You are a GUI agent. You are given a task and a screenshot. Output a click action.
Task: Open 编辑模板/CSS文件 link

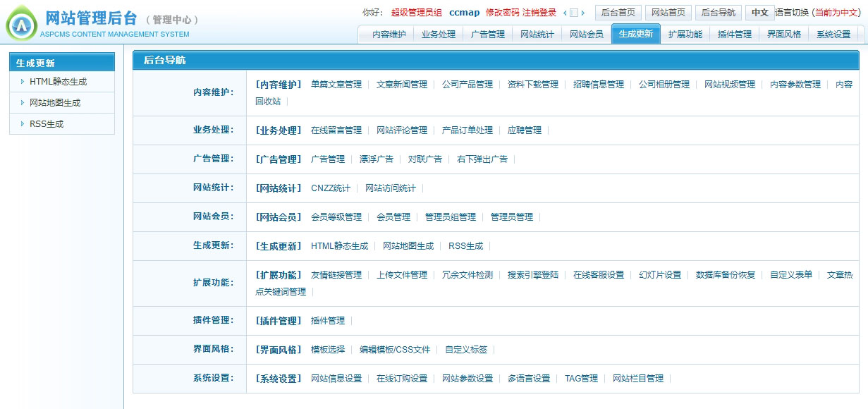coord(394,350)
